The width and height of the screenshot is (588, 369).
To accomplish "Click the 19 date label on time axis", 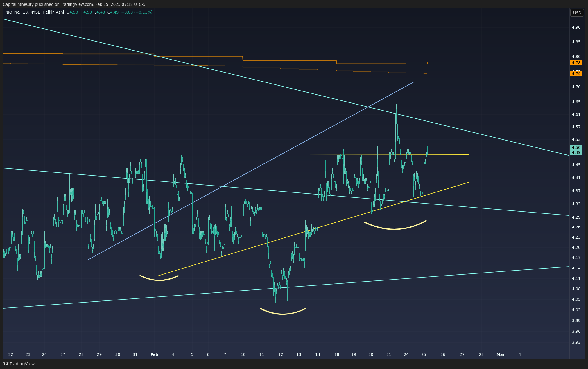I will [354, 354].
